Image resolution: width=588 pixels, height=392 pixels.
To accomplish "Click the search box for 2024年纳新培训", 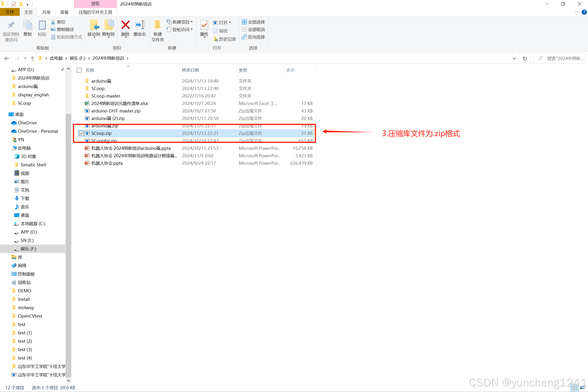I will tap(563, 59).
